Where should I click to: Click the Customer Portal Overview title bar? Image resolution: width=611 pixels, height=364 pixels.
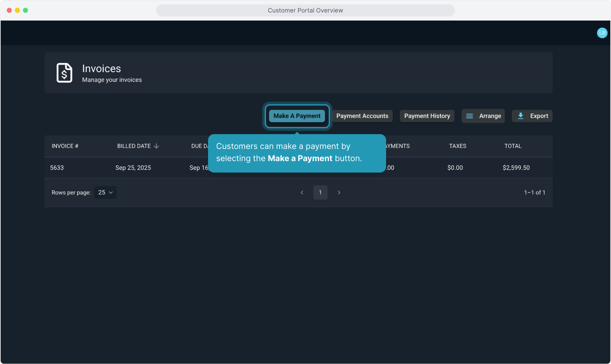(305, 10)
